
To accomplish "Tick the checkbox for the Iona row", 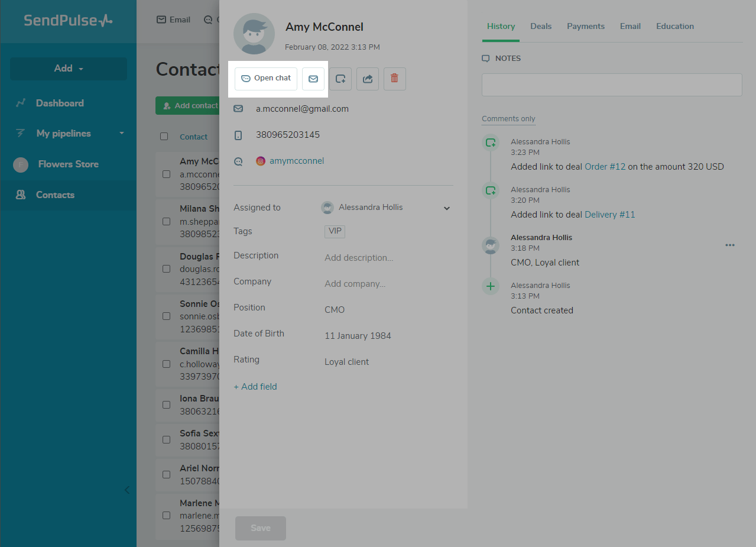I will (166, 405).
